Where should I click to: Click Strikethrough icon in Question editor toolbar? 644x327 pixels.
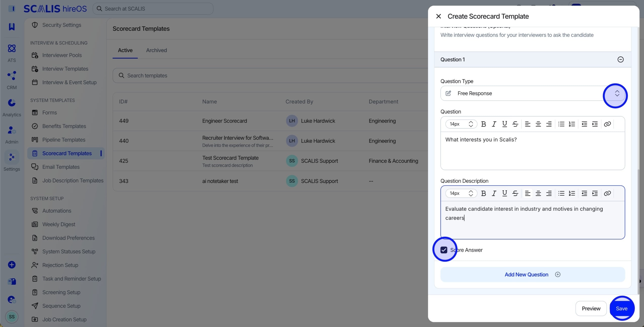(515, 124)
